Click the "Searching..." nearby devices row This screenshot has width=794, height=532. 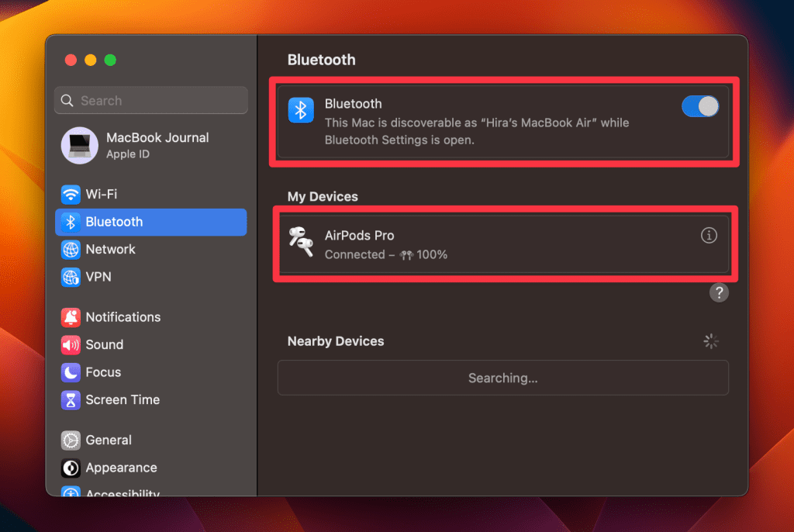(x=502, y=378)
